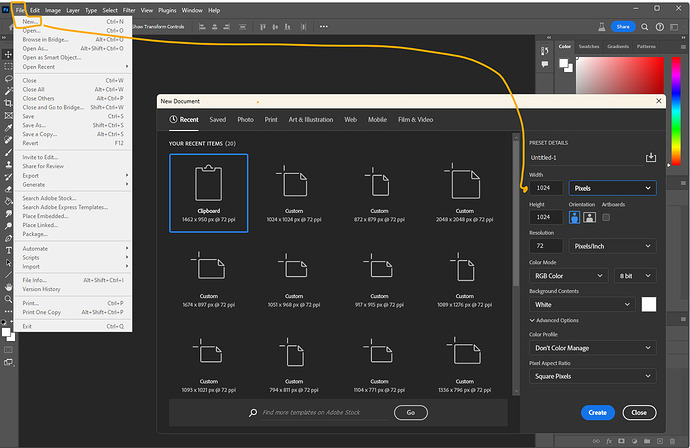Open the width units Pixels dropdown
The image size is (690, 448).
(612, 188)
